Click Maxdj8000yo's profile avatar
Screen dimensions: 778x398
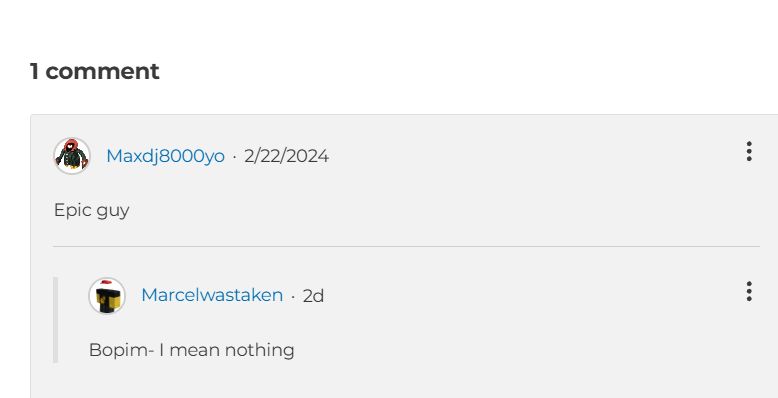[72, 156]
